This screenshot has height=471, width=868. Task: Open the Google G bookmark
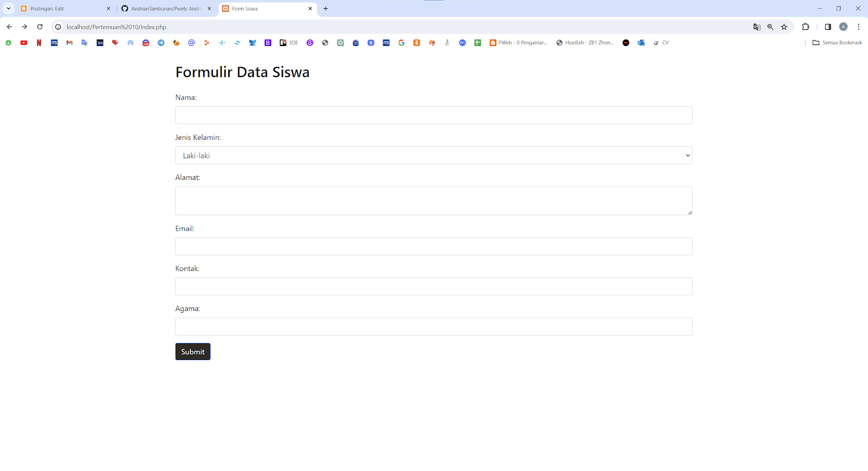pyautogui.click(x=401, y=43)
